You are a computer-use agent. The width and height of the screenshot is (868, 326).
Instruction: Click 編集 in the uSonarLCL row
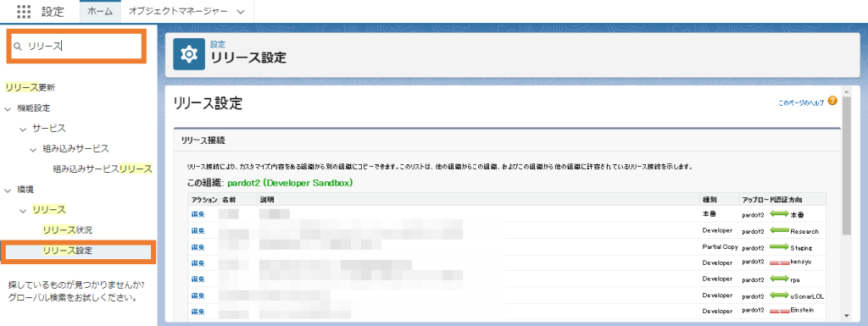point(198,296)
